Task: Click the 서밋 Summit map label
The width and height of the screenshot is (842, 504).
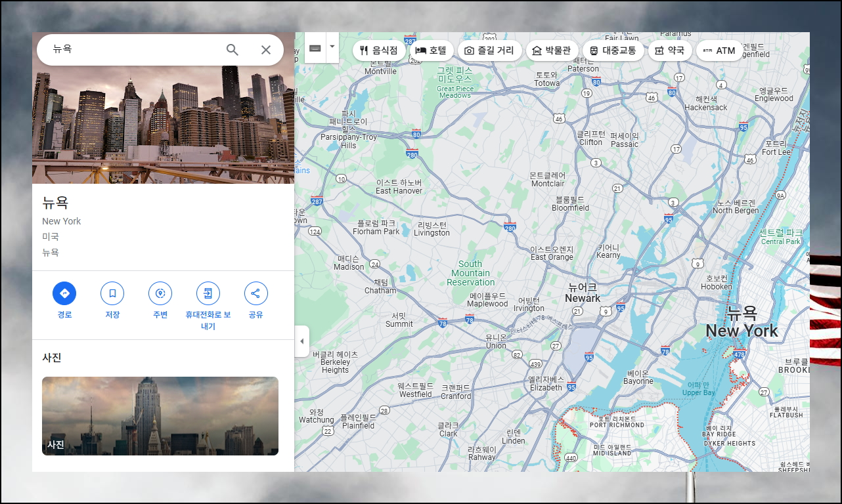Action: coord(399,320)
